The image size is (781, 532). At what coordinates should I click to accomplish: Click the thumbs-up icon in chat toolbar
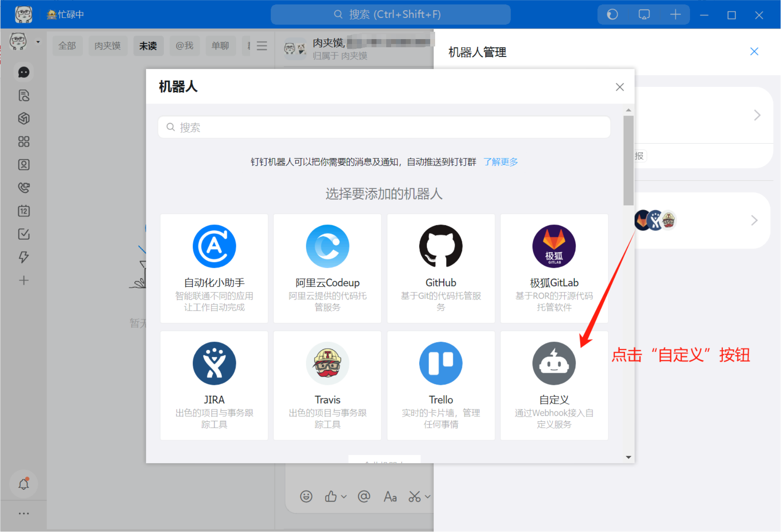click(x=331, y=497)
